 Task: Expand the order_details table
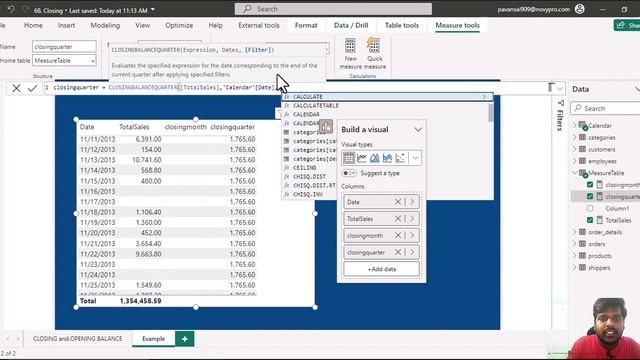(x=575, y=232)
